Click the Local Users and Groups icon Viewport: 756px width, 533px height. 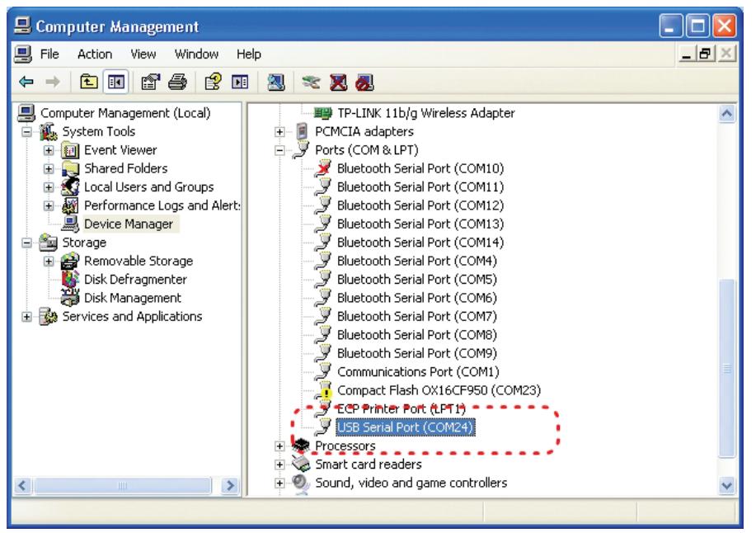tap(70, 187)
